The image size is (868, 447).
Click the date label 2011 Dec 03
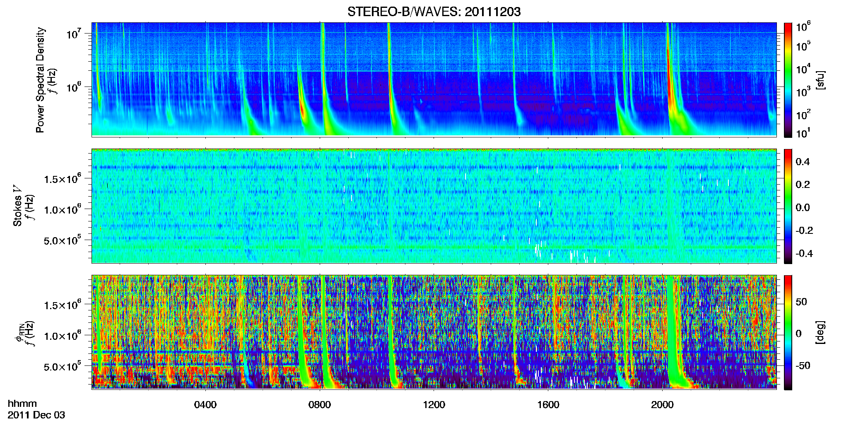[x=36, y=415]
